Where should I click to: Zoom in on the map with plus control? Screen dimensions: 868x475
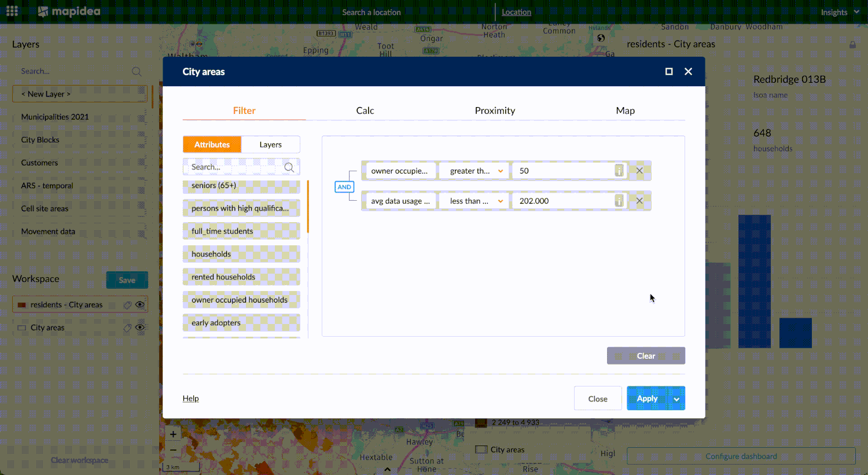[172, 434]
